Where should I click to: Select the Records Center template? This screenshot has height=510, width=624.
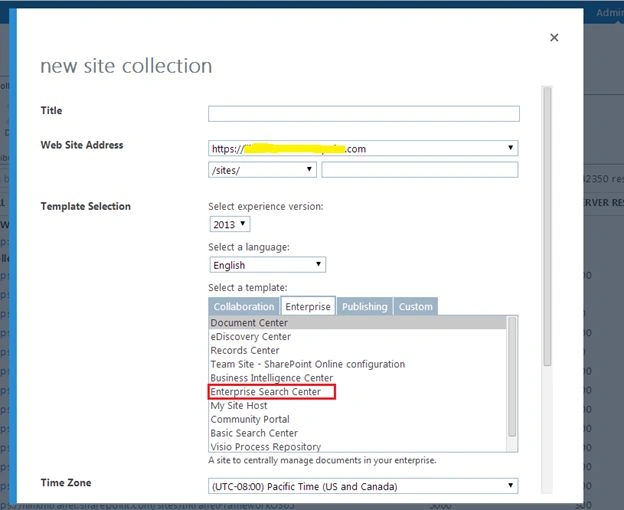coord(357,350)
